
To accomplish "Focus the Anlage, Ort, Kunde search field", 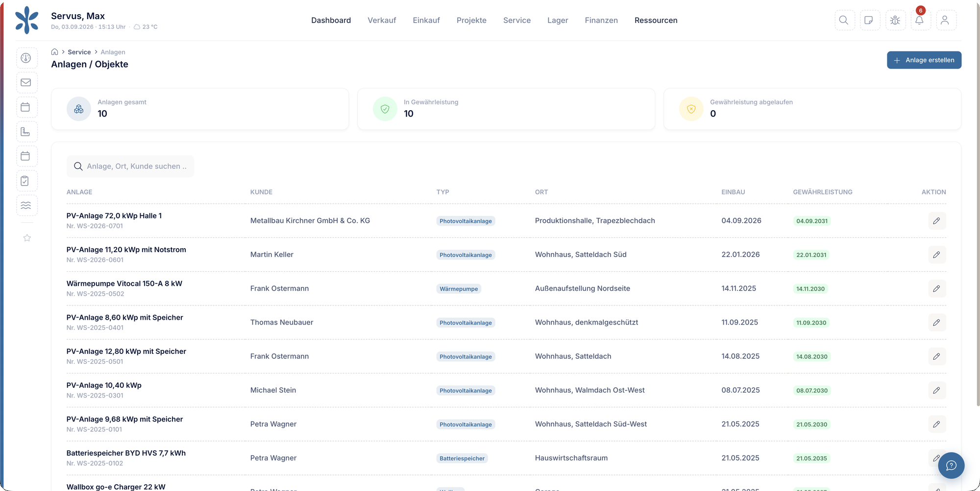I will tap(130, 166).
